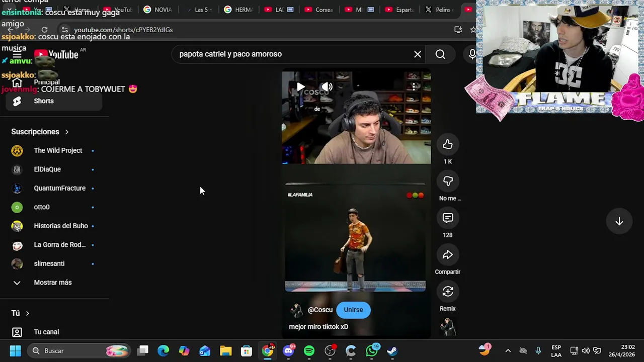Open File Explorer from taskbar
Screen dimensions: 644x362
coord(225,351)
